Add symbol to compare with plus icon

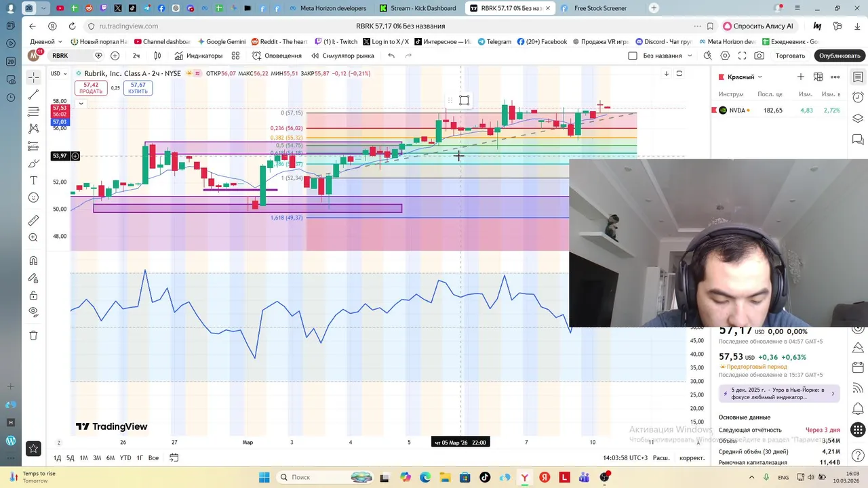tap(115, 56)
